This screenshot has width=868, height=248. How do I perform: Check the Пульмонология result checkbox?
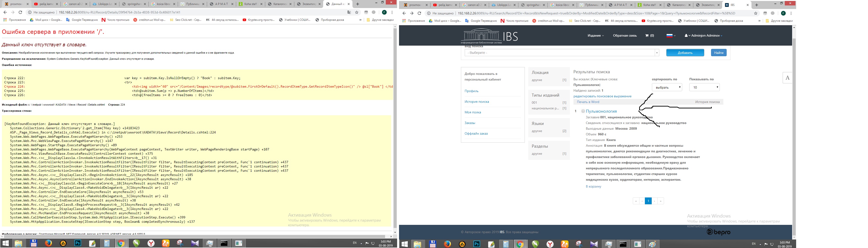pos(583,111)
